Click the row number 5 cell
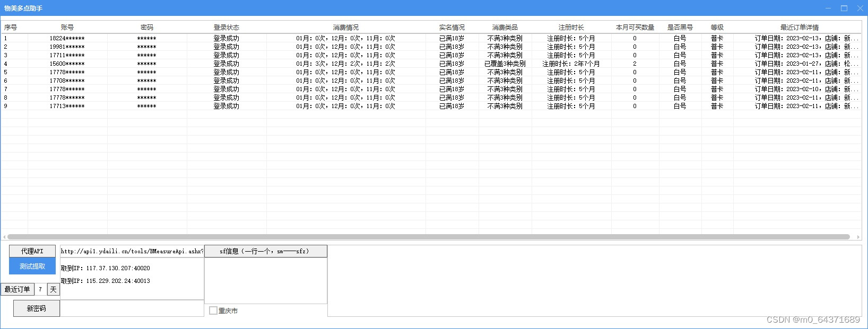Image resolution: width=868 pixels, height=329 pixels. click(6, 72)
